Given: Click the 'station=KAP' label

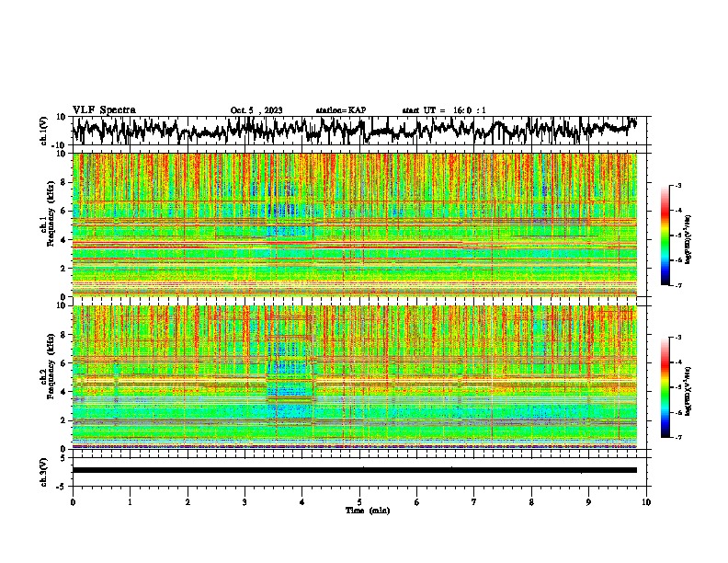Looking at the screenshot, I should click(x=341, y=110).
